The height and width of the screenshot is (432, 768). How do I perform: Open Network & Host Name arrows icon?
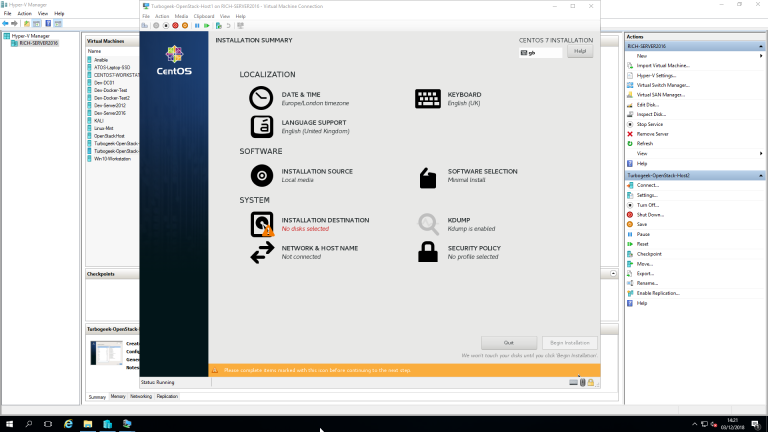[261, 252]
